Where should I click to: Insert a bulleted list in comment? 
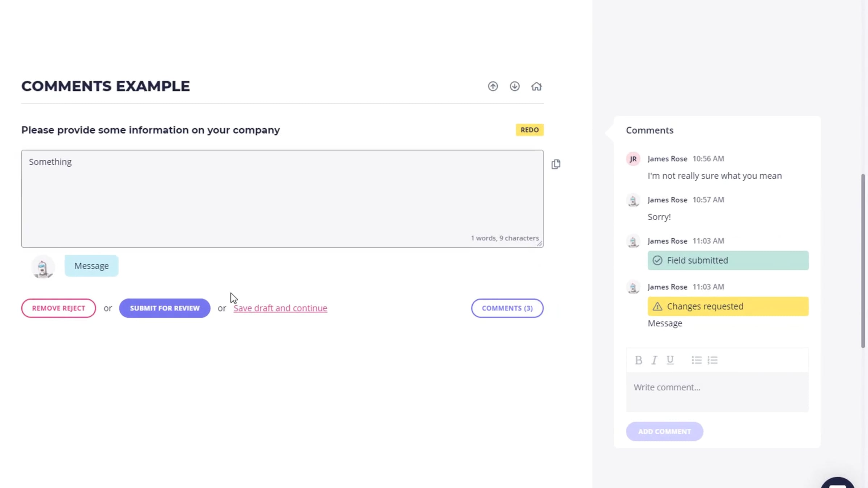pyautogui.click(x=697, y=360)
